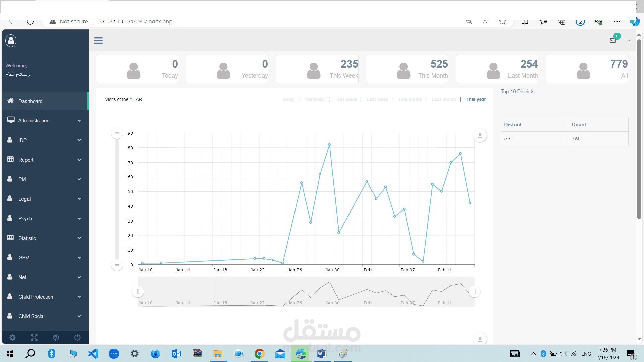Viewport: 644px width, 362px height.
Task: Expand the GBV menu
Action: pos(45,258)
